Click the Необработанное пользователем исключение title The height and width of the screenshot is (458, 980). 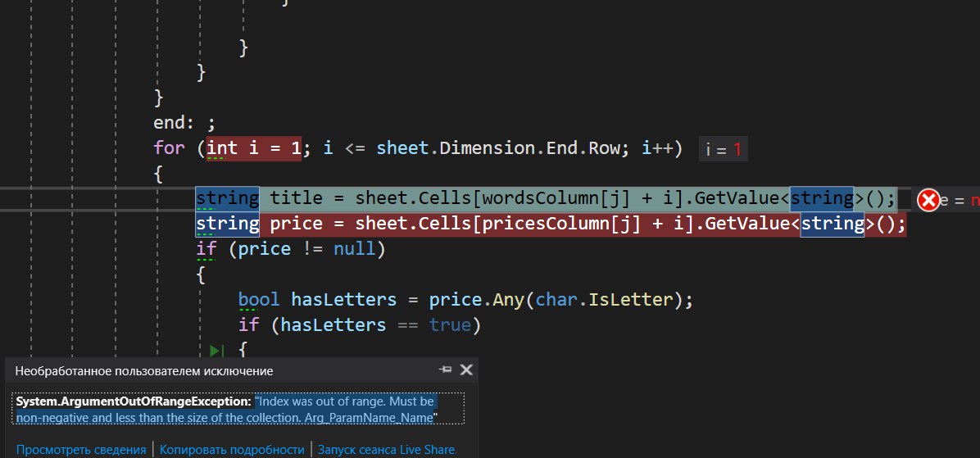[144, 371]
